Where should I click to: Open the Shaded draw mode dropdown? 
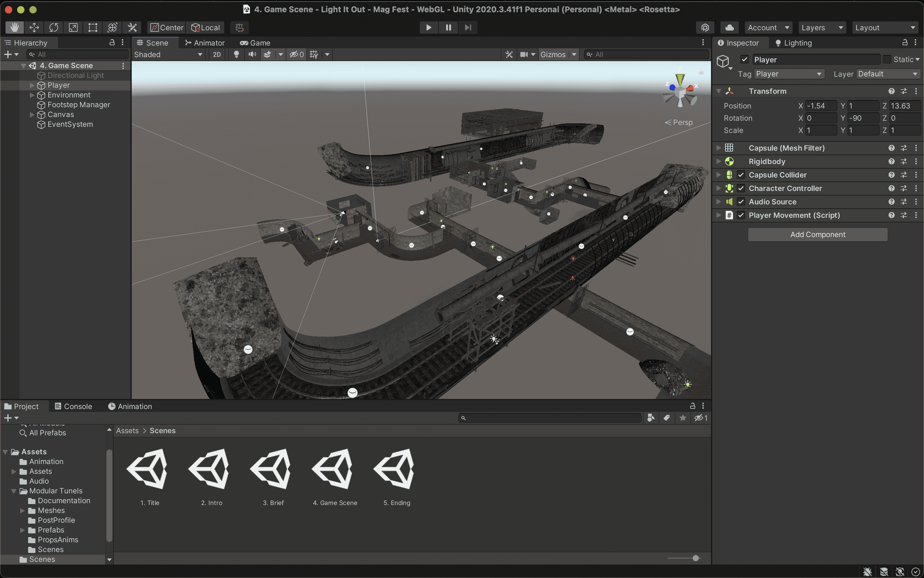click(168, 54)
